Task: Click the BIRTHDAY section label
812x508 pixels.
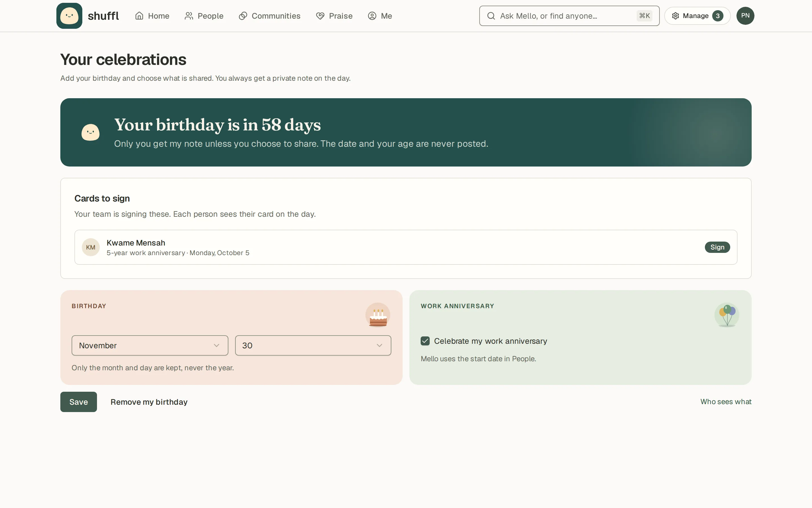Action: point(89,306)
